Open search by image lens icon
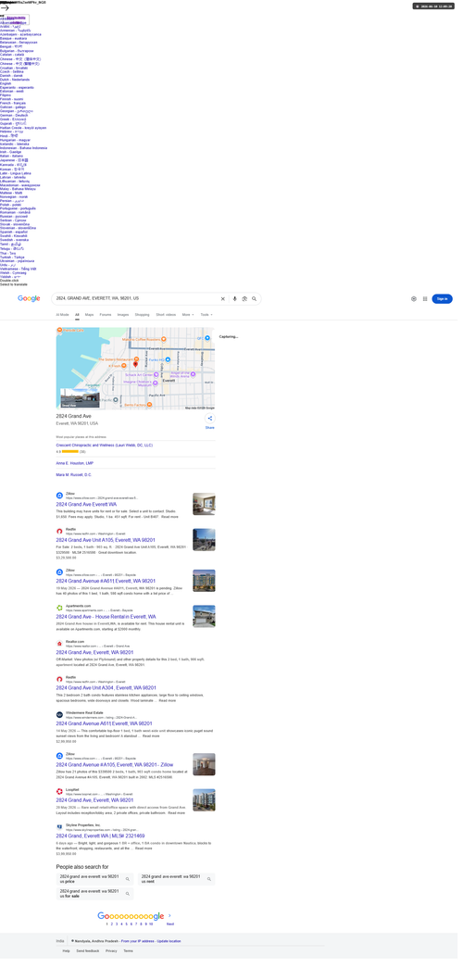 coord(245,299)
